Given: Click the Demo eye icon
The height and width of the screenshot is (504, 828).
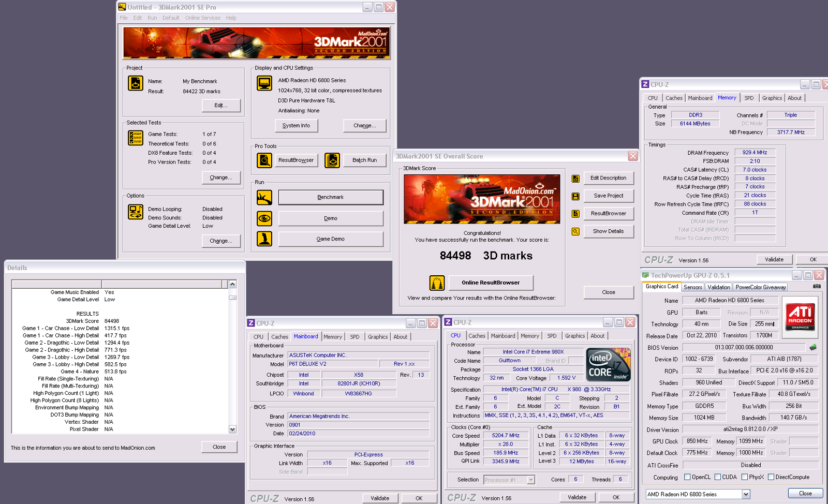Looking at the screenshot, I should (264, 218).
